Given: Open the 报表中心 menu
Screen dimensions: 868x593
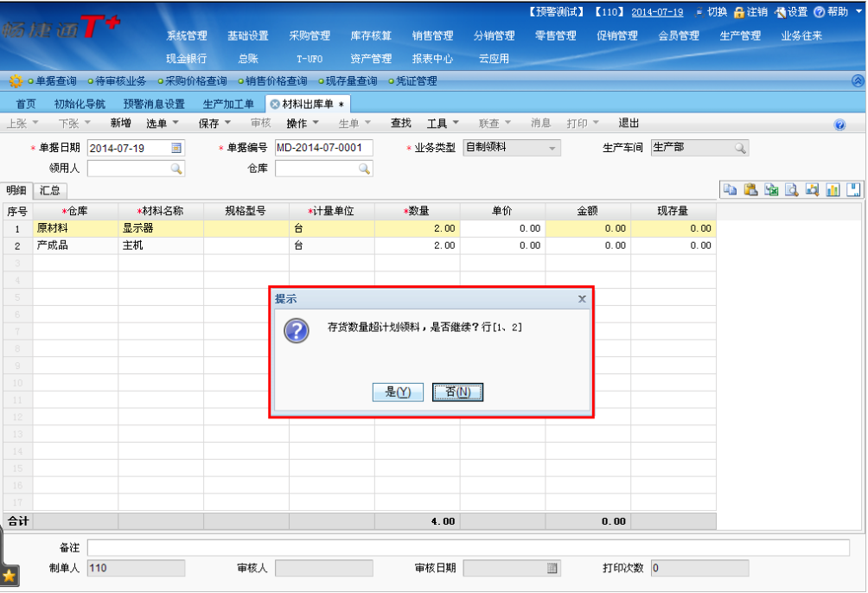Looking at the screenshot, I should point(432,59).
